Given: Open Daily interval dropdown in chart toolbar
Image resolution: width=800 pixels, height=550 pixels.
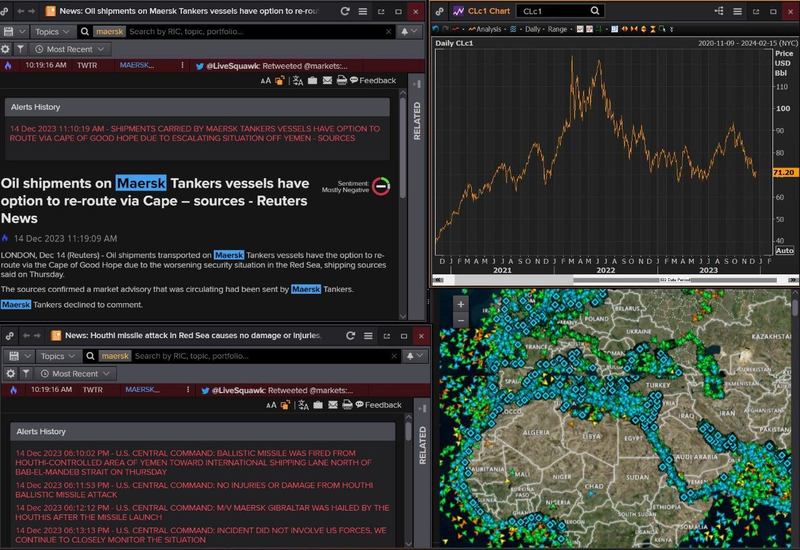Looking at the screenshot, I should coord(533,30).
